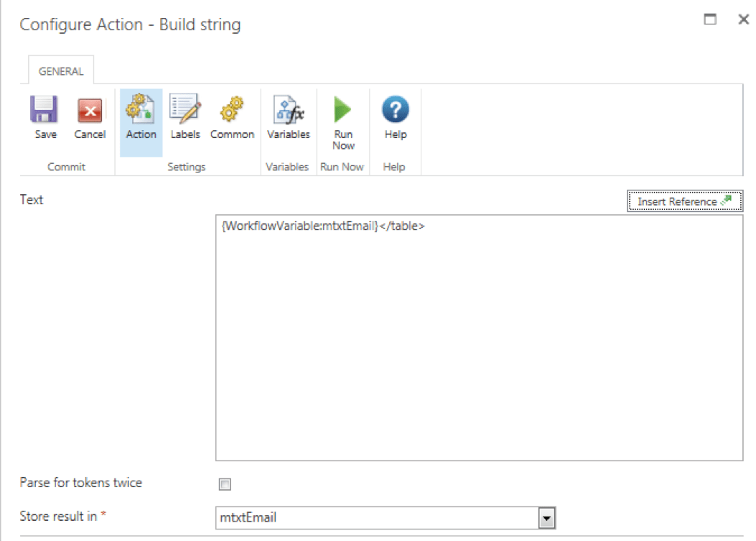Open the Common settings gears icon
756x541 pixels.
click(x=232, y=109)
